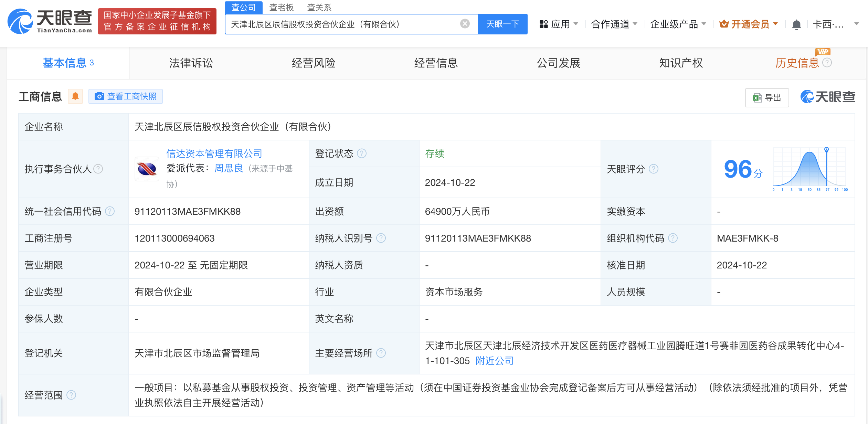Switch to the 查老板 tab

click(x=282, y=7)
